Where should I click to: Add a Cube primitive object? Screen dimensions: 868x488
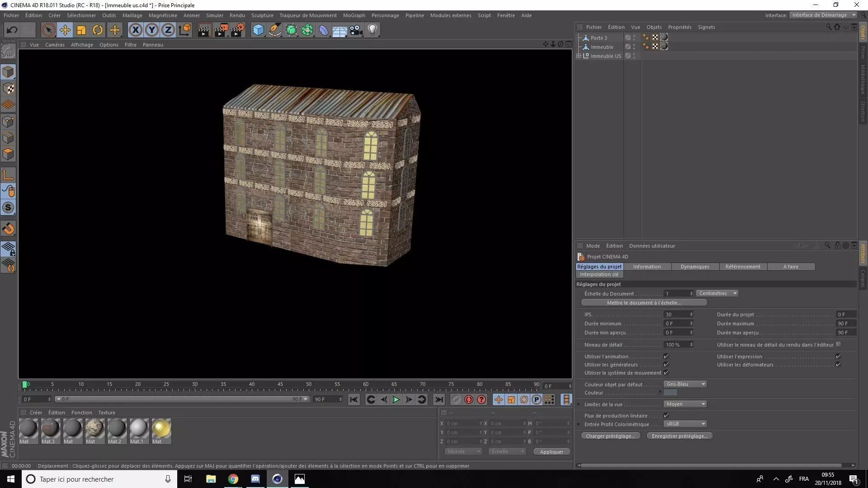tap(258, 30)
